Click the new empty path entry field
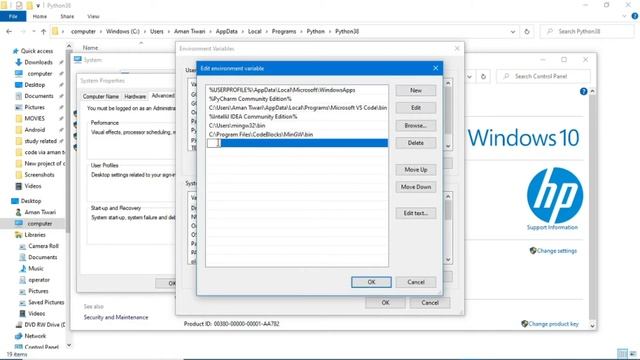This screenshot has height=360, width=640. 297,143
